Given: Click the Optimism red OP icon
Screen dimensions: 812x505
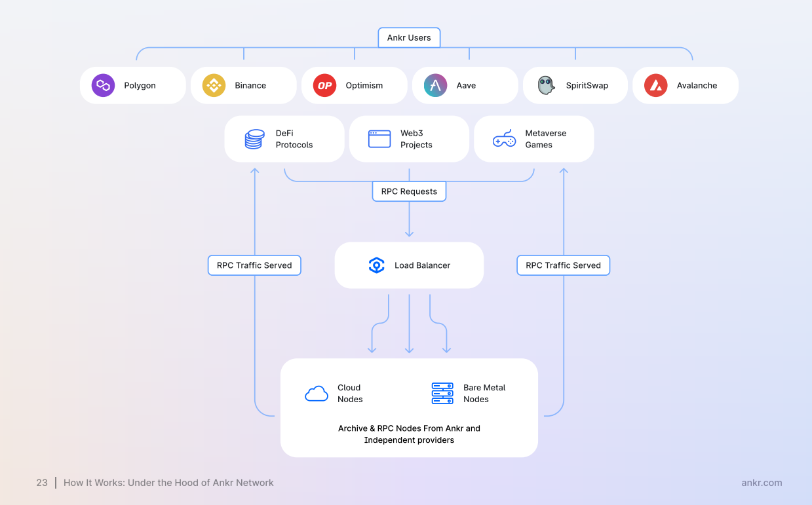Looking at the screenshot, I should click(324, 85).
